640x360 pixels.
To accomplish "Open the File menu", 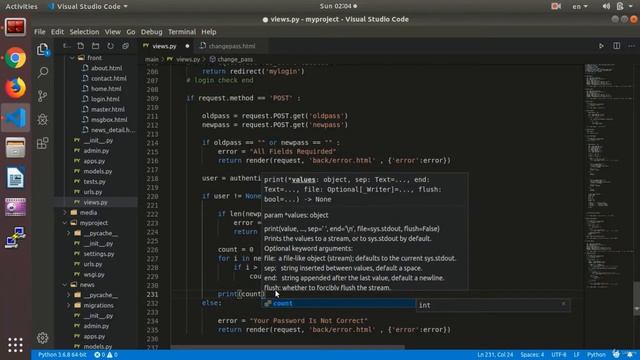I will pyautogui.click(x=40, y=32).
